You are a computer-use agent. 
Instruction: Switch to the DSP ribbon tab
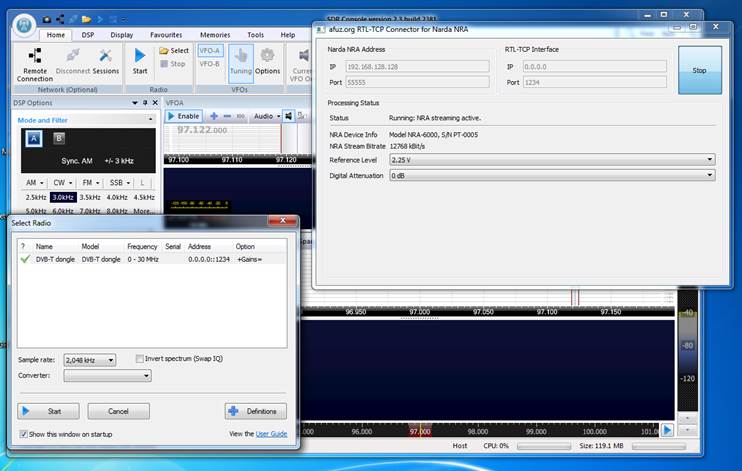[88, 34]
